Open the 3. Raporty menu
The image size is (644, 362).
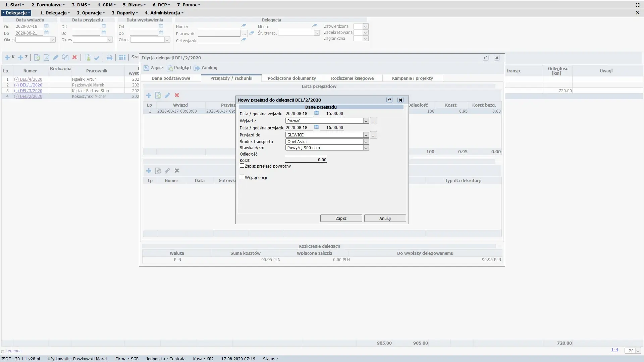124,13
